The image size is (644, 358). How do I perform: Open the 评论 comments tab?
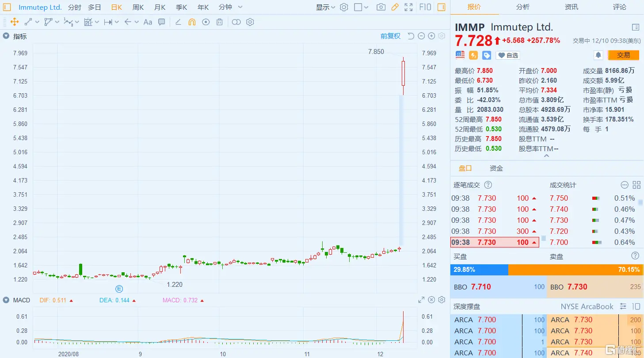coord(620,7)
